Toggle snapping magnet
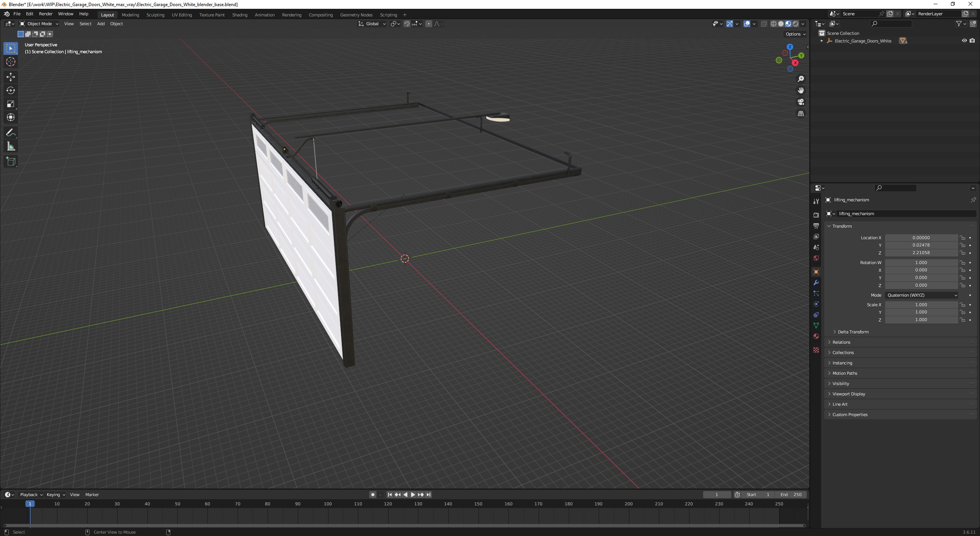 407,24
